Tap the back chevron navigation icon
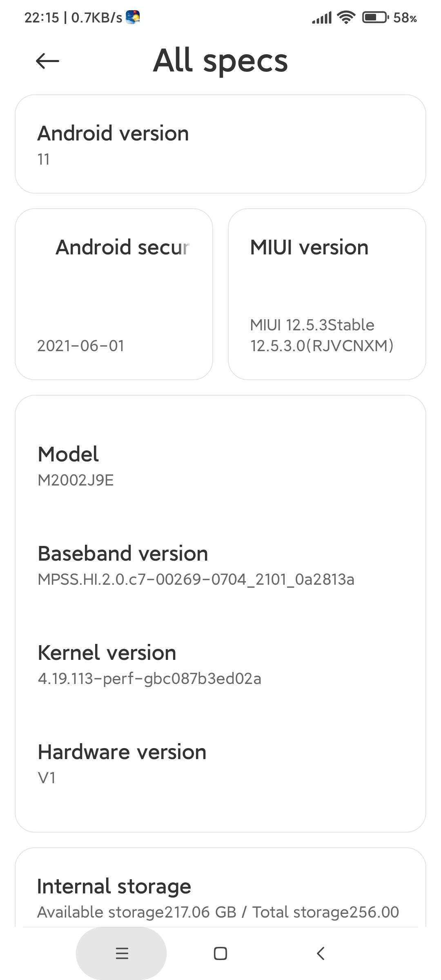Screen dimensions: 441x980 [321, 953]
